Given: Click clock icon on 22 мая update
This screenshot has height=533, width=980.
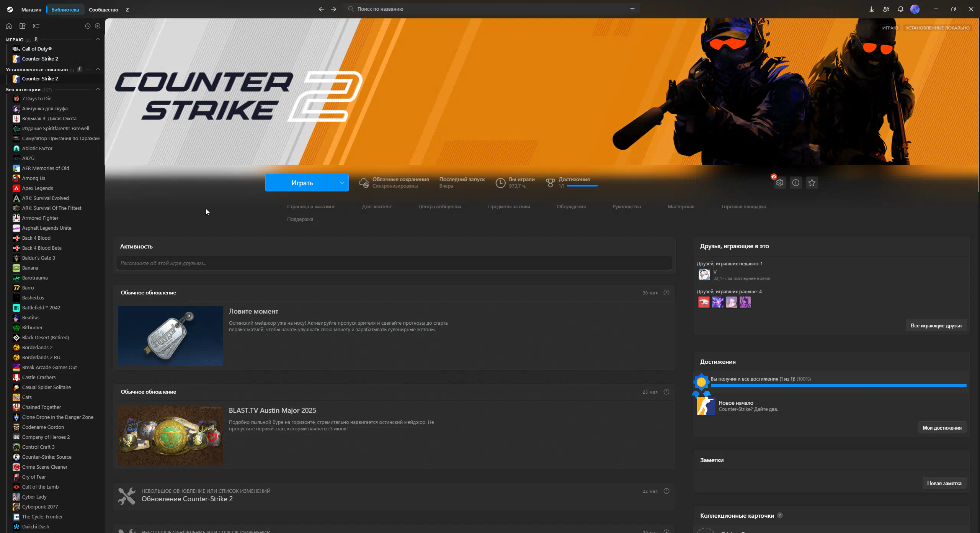Looking at the screenshot, I should click(666, 491).
